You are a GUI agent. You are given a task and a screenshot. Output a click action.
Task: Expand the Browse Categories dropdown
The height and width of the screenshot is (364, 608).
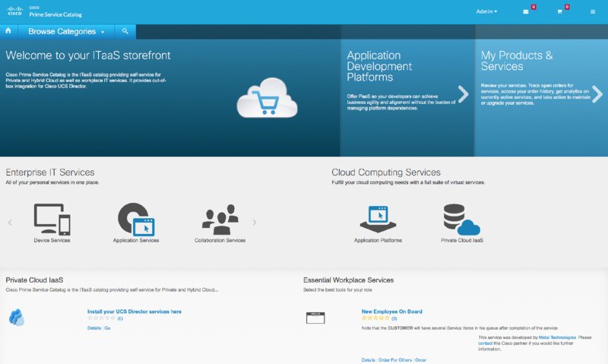point(66,31)
